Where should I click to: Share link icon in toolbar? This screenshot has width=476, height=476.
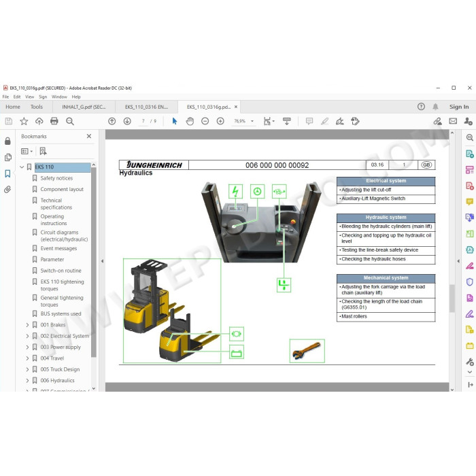[437, 122]
